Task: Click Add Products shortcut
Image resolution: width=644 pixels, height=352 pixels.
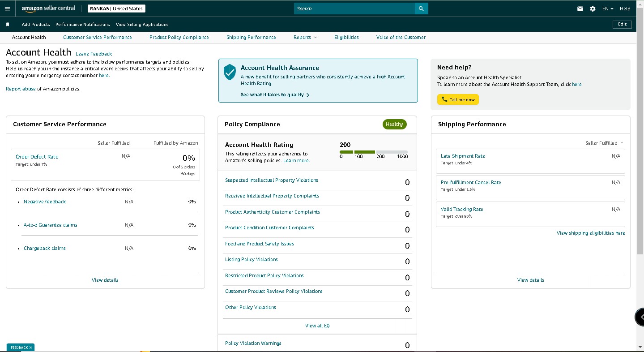Action: point(36,25)
